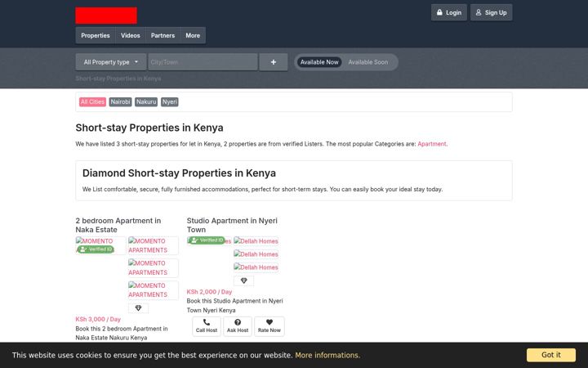Select Available Soon toggle

367,62
